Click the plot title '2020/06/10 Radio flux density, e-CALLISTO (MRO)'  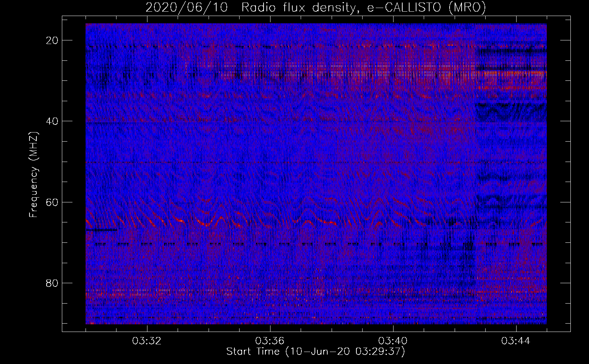click(x=316, y=8)
